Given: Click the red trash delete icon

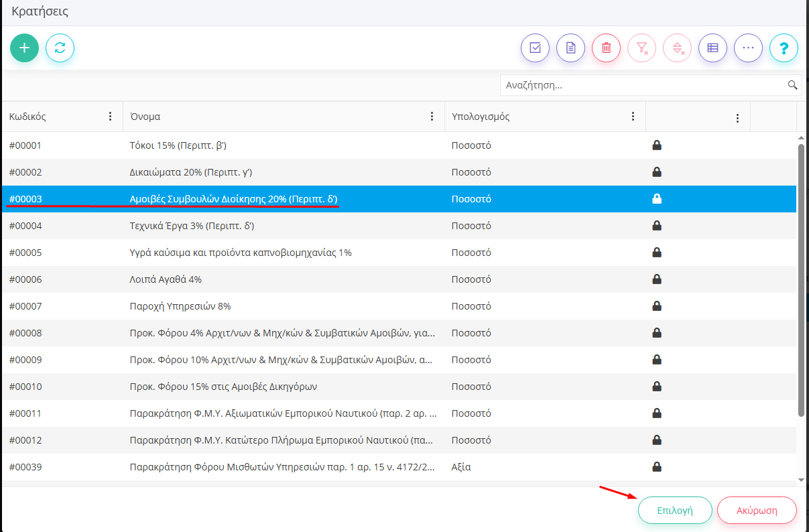Looking at the screenshot, I should [x=606, y=48].
